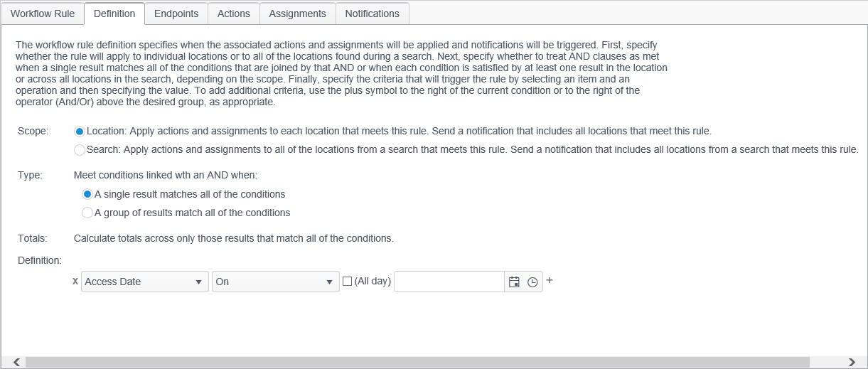Click the date value input field
The image size is (868, 369).
coord(449,282)
